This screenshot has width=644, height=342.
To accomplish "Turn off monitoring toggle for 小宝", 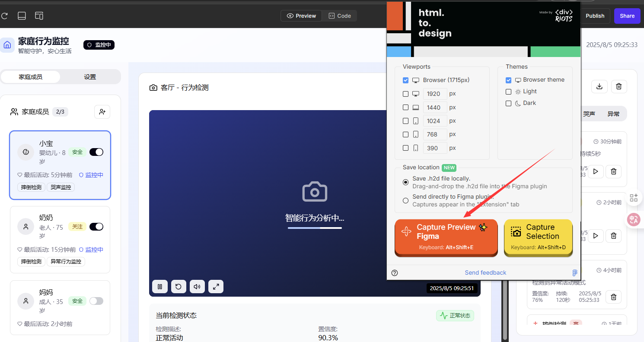I will coord(96,152).
